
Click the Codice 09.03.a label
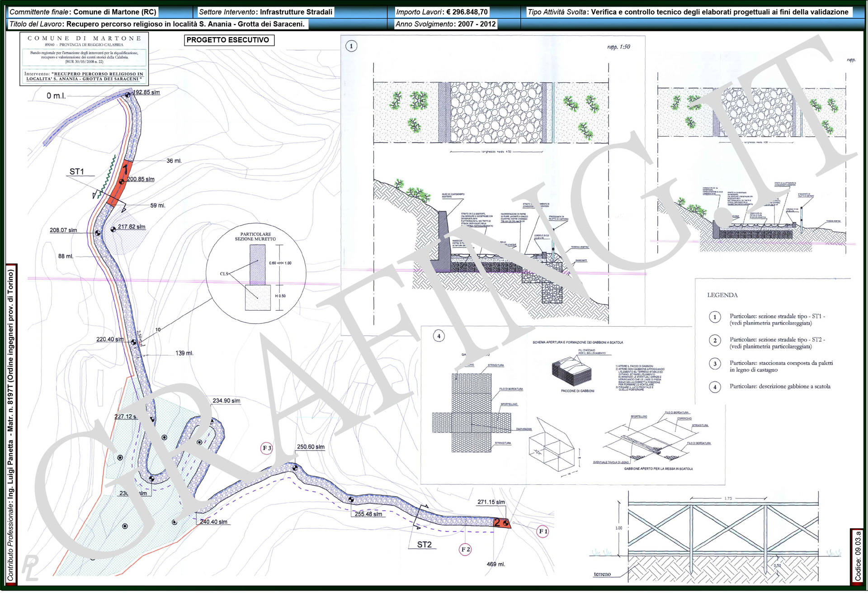click(858, 555)
